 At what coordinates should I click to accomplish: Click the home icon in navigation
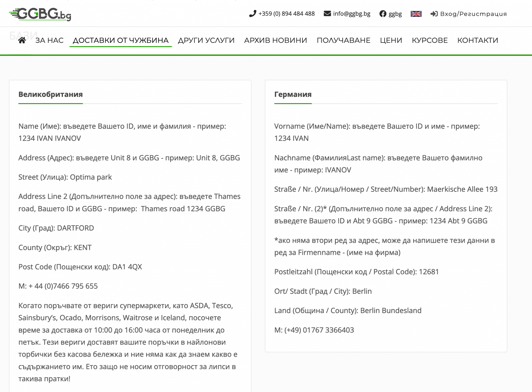[22, 40]
